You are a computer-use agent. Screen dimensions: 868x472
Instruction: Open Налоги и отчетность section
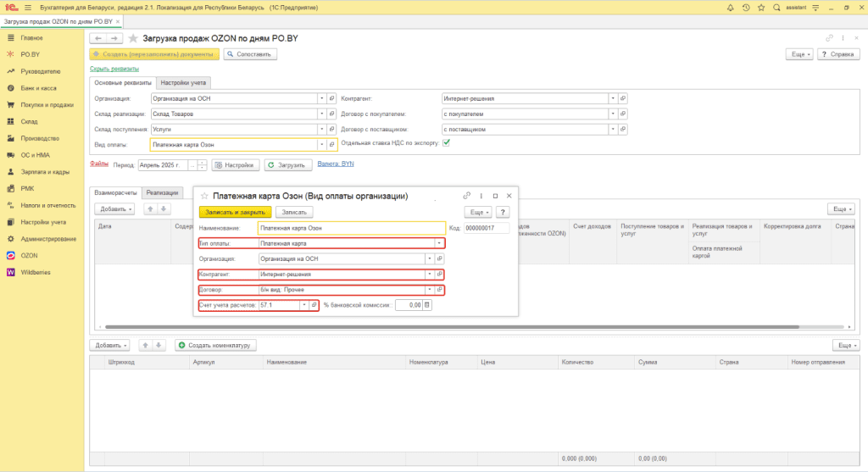48,205
